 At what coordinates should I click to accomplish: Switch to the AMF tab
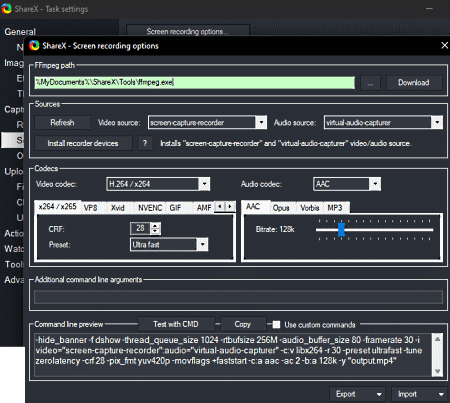click(204, 208)
